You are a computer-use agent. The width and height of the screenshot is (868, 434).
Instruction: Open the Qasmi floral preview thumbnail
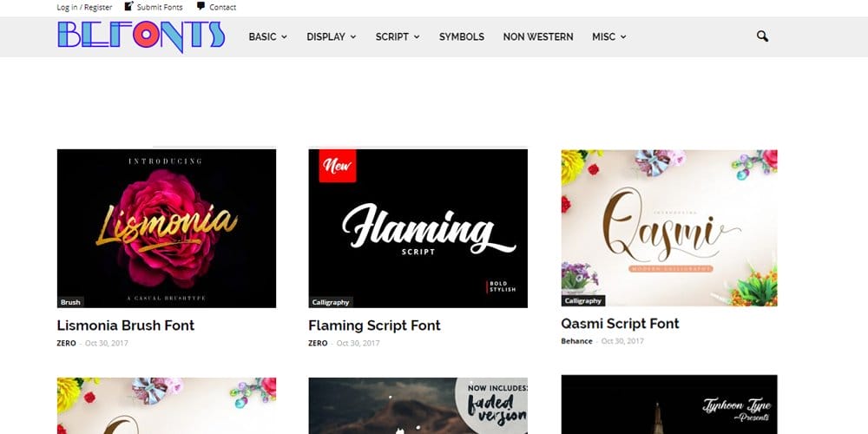(669, 227)
